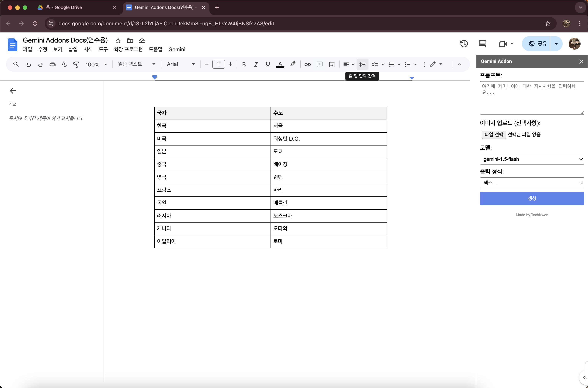
Task: Open the zoom level dropdown
Action: click(96, 64)
